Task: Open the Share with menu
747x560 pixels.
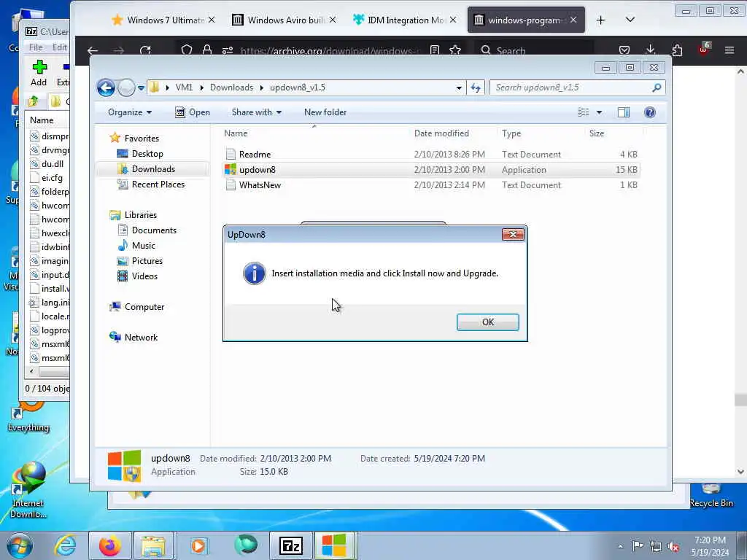Action: pos(256,112)
